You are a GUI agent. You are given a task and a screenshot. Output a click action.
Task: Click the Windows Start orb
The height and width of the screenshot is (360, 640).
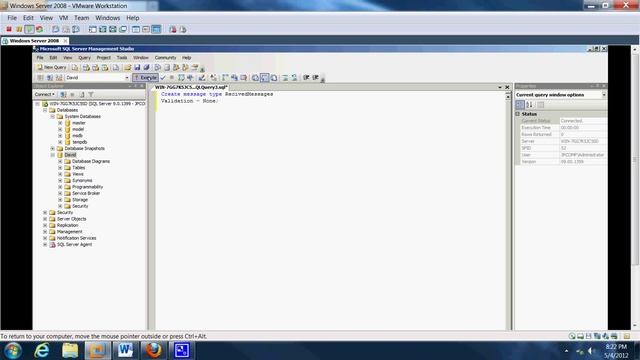click(13, 351)
